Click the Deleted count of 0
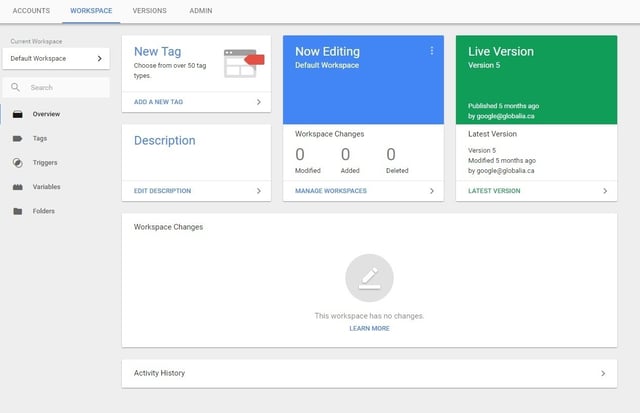Image resolution: width=640 pixels, height=413 pixels. 391,155
